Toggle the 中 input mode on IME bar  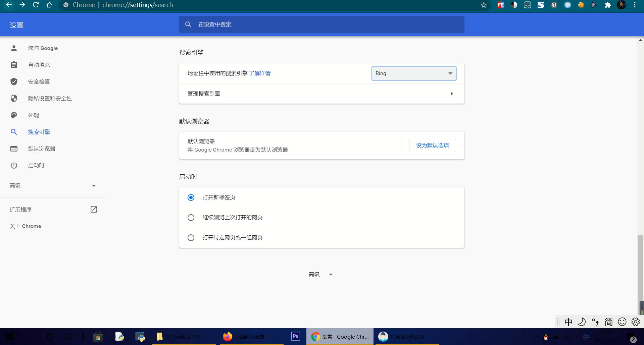[x=568, y=322]
